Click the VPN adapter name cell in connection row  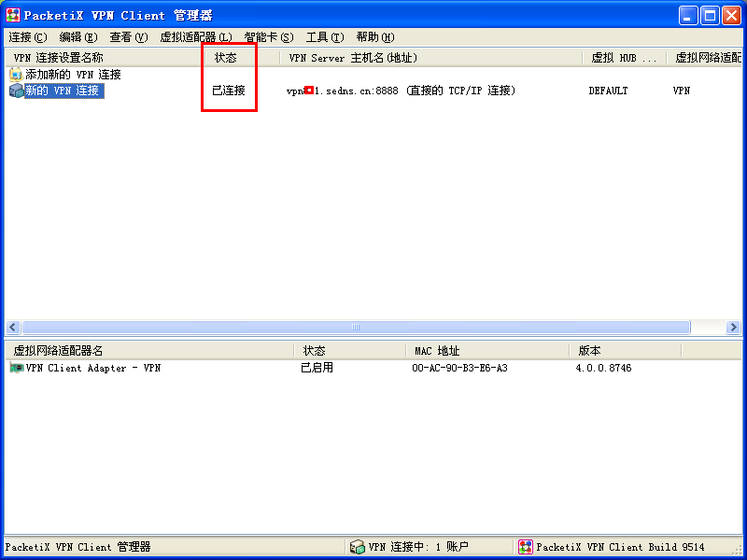click(x=682, y=91)
